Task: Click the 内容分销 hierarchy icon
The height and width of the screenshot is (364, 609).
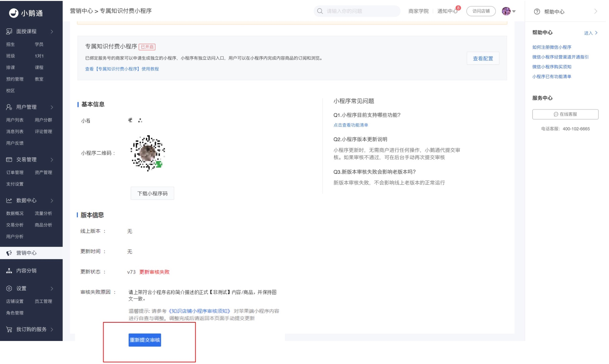Action: [9, 271]
